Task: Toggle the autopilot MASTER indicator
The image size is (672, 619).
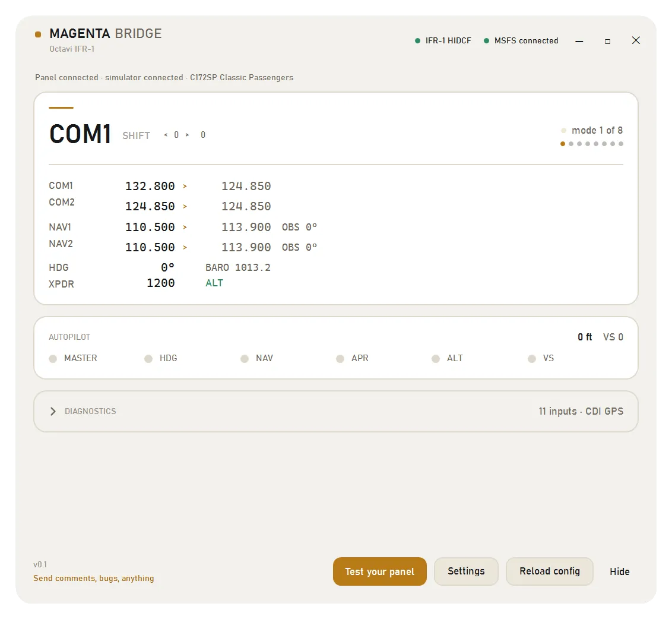Action: (x=53, y=359)
